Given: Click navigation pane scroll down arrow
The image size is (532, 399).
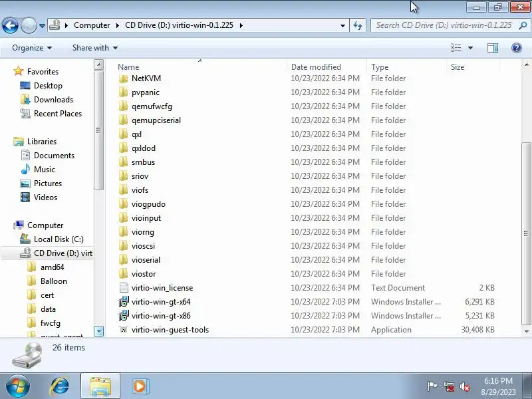Looking at the screenshot, I should point(98,331).
